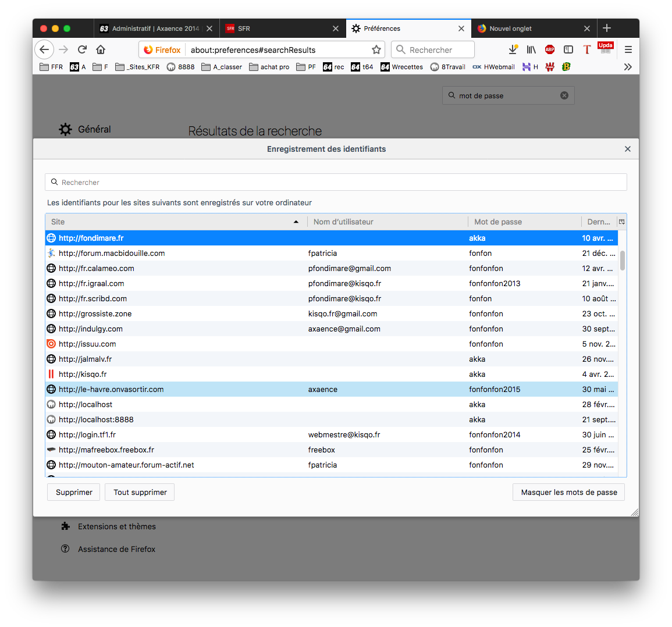Select the http://grossiste.zone entry
This screenshot has height=627, width=672.
(331, 313)
